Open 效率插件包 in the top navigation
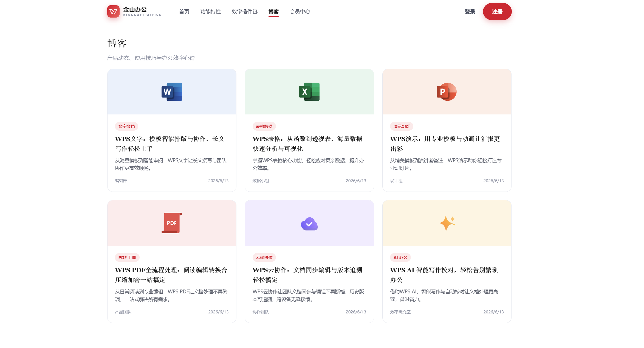Screen dimensions: 644x348 [x=244, y=12]
